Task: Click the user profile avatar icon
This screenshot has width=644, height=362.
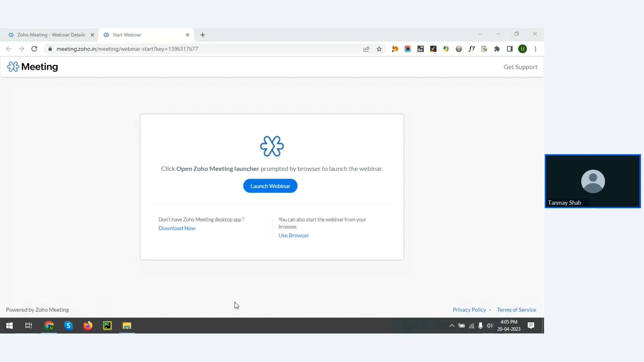Action: tap(522, 49)
